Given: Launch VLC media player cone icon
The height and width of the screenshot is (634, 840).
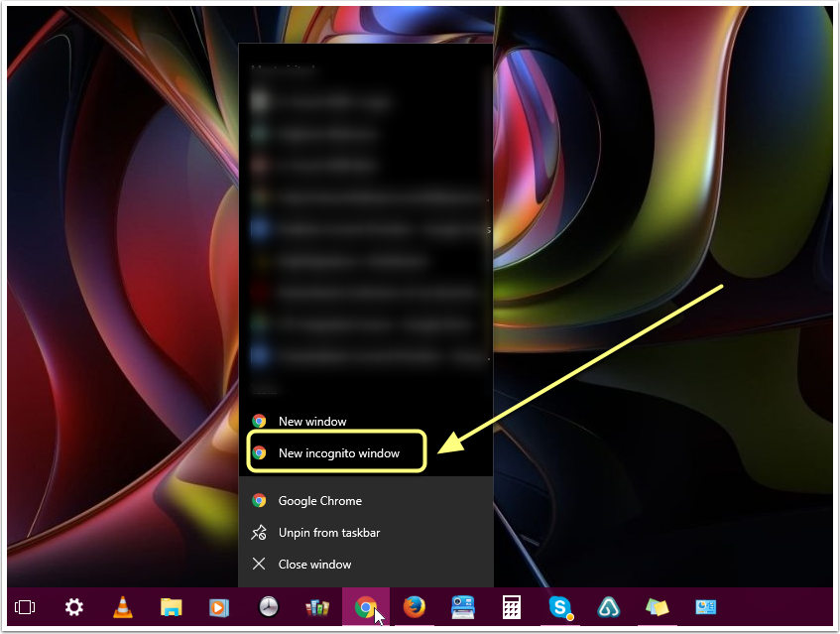Looking at the screenshot, I should 123,607.
